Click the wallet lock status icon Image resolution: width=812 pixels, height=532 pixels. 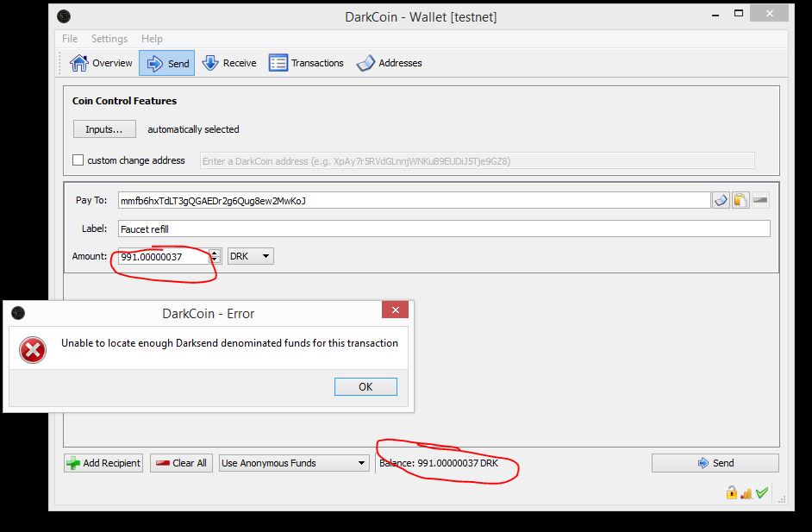click(731, 492)
